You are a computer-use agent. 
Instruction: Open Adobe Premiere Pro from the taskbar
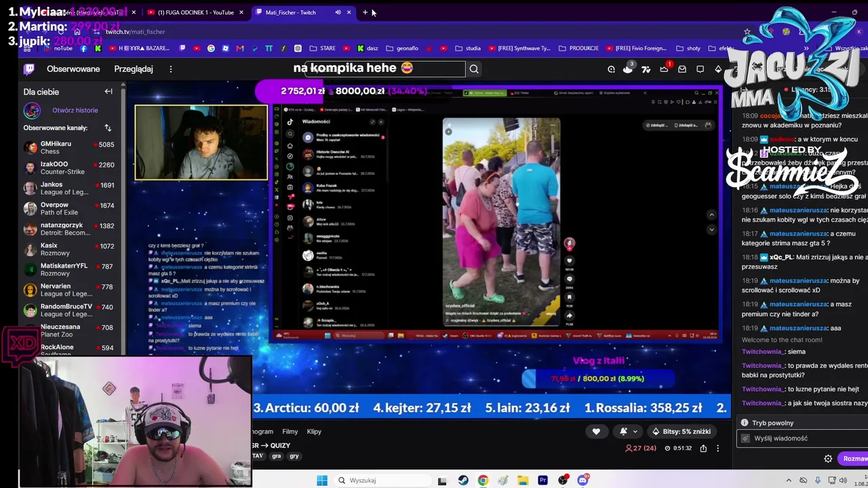[x=542, y=481]
